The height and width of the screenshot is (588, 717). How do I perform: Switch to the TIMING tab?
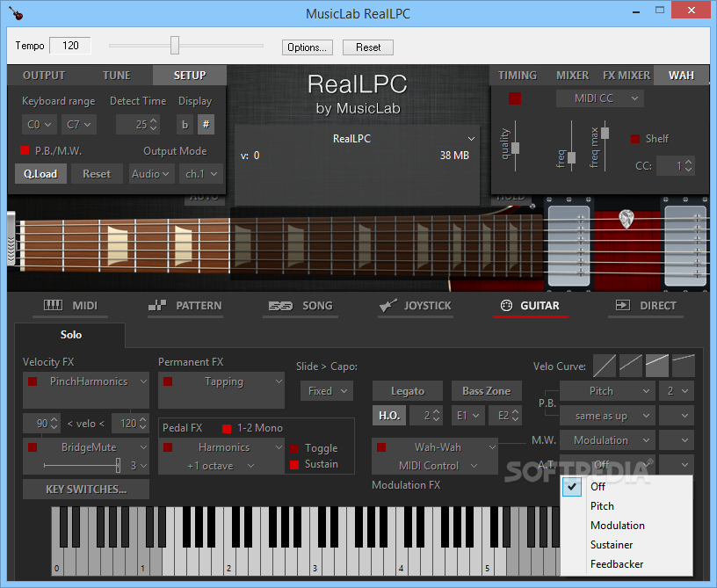[x=518, y=76]
